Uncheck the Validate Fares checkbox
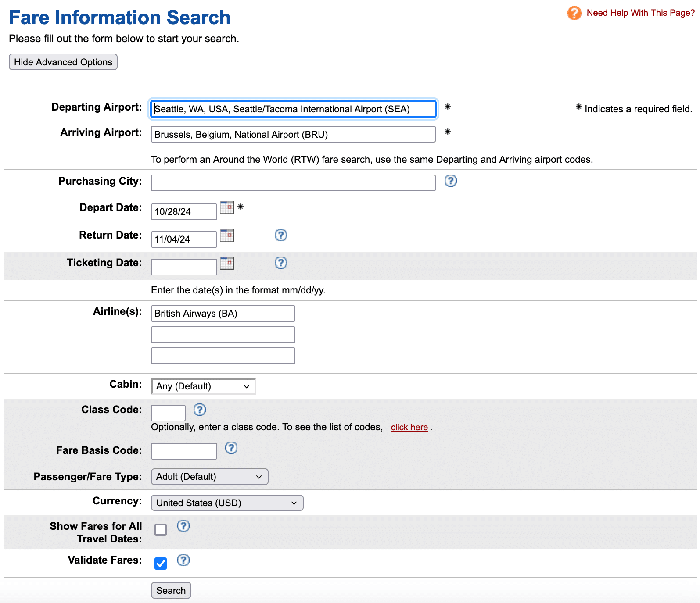 pyautogui.click(x=161, y=564)
